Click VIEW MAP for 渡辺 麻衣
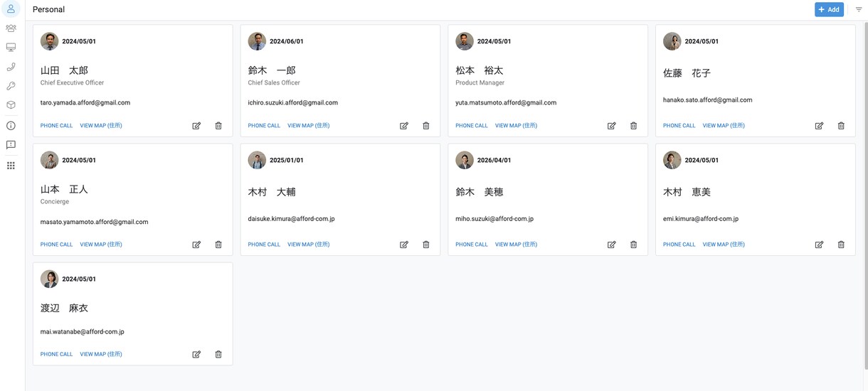868x391 pixels. tap(101, 354)
